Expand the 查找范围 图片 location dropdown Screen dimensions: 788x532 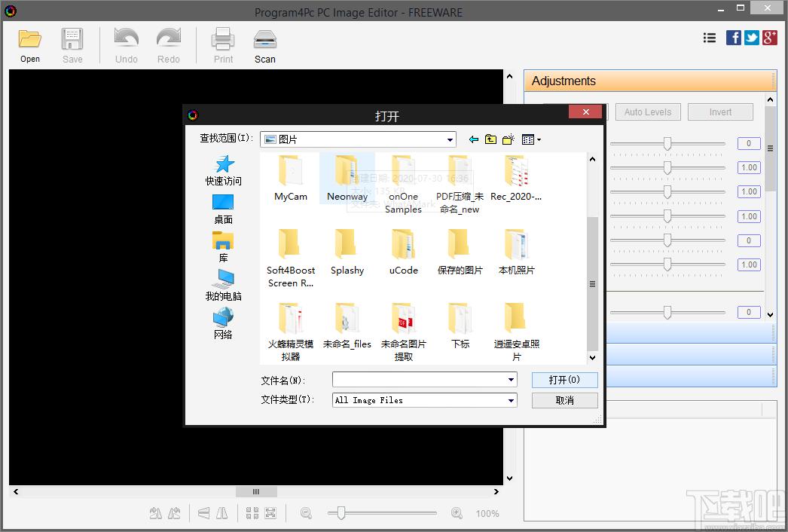pyautogui.click(x=450, y=139)
